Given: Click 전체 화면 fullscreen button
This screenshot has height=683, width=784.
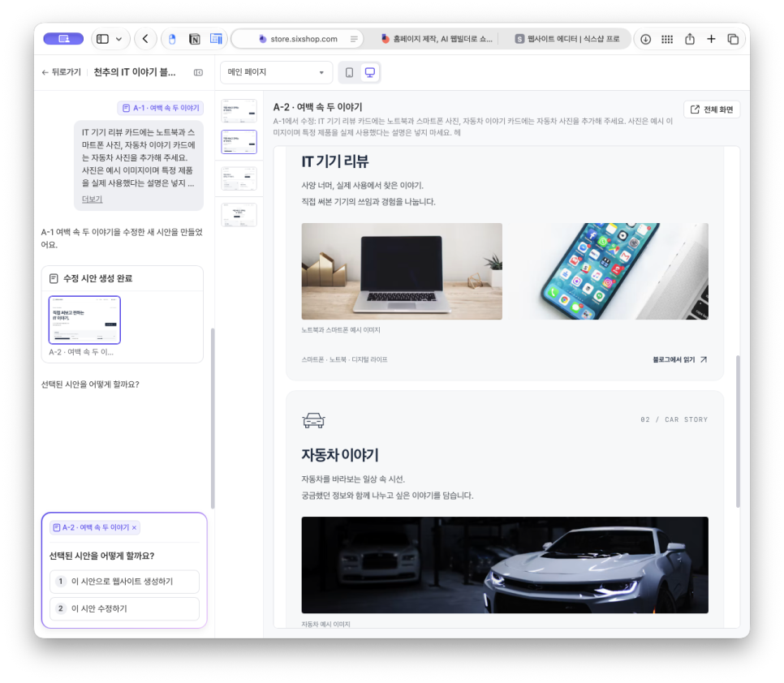Looking at the screenshot, I should [712, 110].
